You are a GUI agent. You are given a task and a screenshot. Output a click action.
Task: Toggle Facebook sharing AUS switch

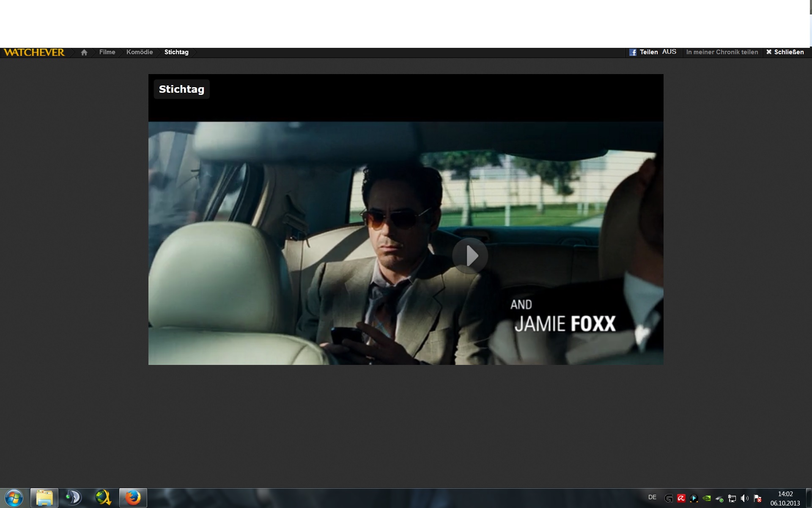tap(669, 52)
